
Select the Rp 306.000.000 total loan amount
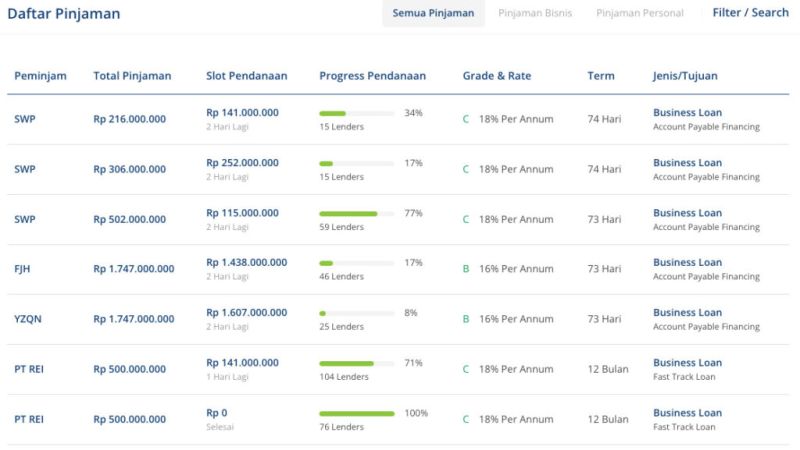(130, 169)
